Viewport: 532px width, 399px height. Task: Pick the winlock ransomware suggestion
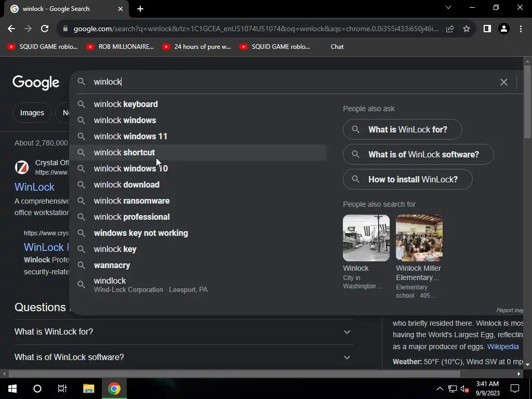pyautogui.click(x=198, y=201)
